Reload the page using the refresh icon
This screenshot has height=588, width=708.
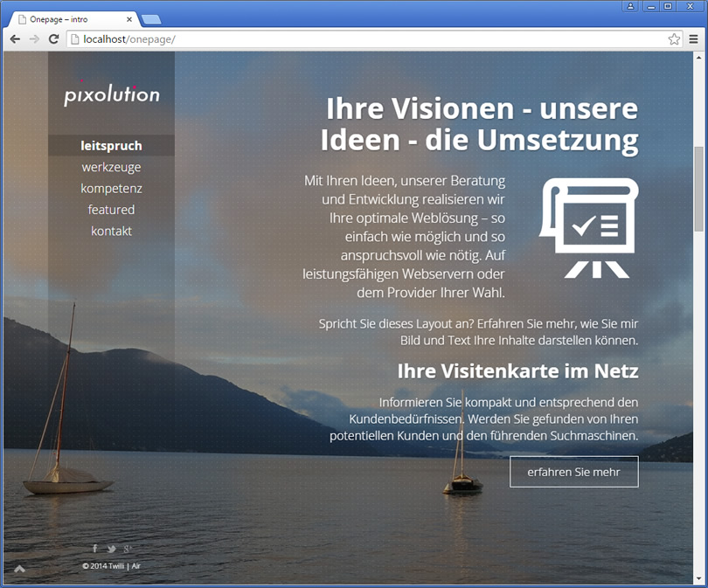coord(53,39)
